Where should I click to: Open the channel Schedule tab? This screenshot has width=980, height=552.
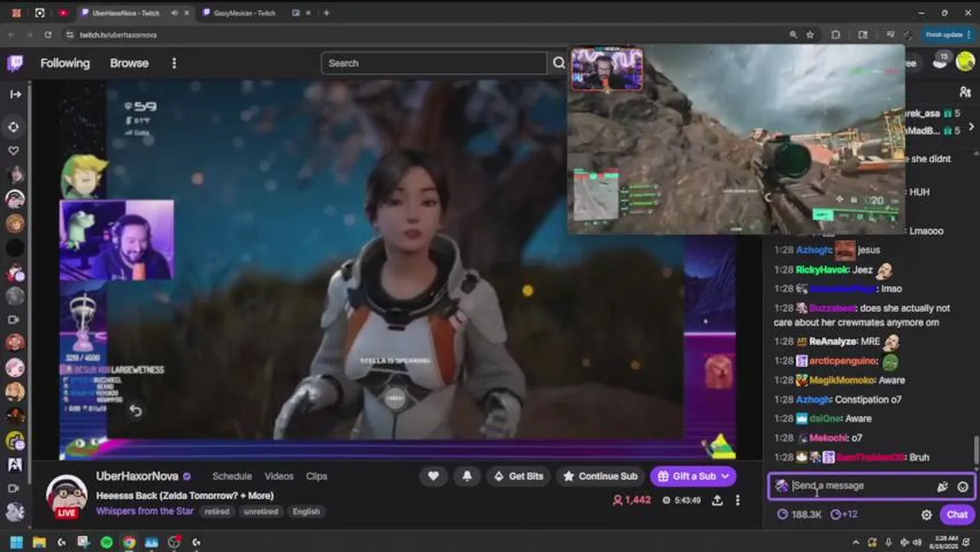[x=232, y=476]
